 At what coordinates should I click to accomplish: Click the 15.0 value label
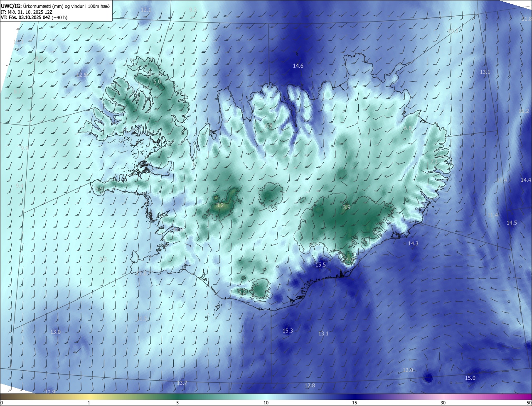pos(470,378)
